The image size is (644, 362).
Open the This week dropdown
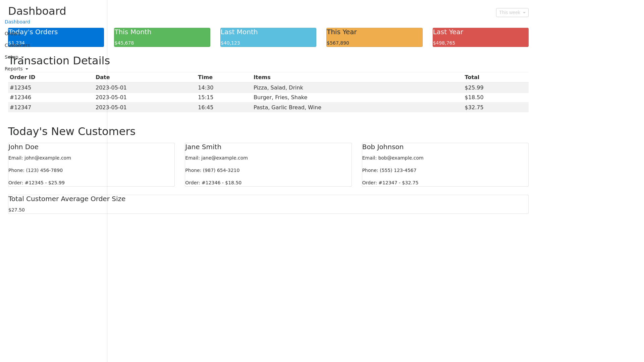pos(512,12)
